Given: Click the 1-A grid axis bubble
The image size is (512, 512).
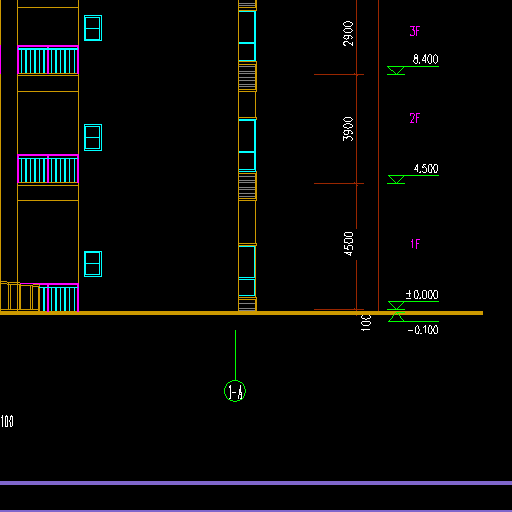Looking at the screenshot, I should (x=235, y=391).
